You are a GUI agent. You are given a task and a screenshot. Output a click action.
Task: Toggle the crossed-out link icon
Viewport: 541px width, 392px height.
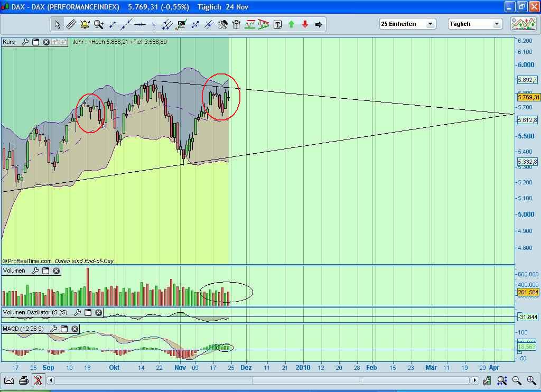pyautogui.click(x=38, y=380)
